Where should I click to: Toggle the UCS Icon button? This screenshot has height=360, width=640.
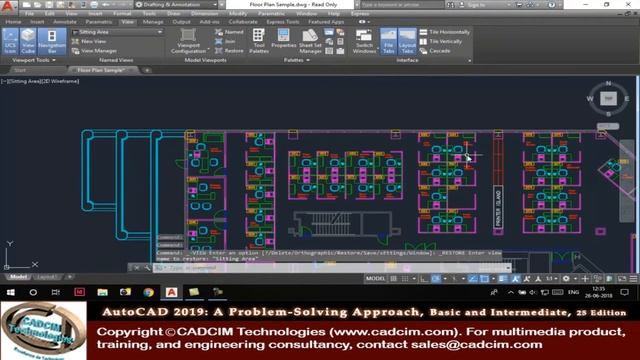(10, 41)
